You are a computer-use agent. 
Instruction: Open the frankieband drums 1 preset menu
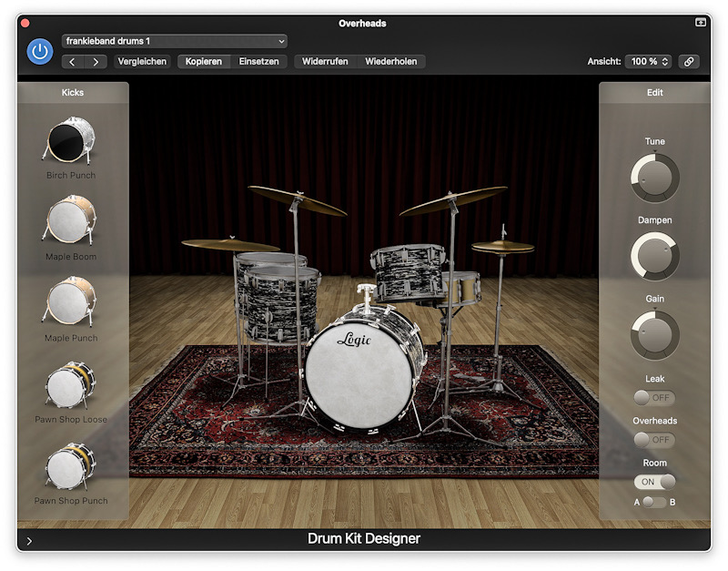click(174, 41)
